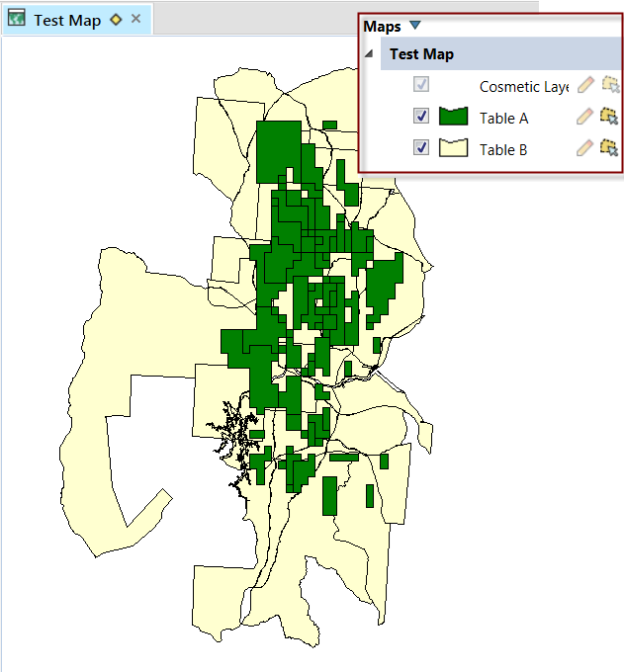Select the Table A layer name
Screen dimensions: 624x672
click(x=503, y=118)
